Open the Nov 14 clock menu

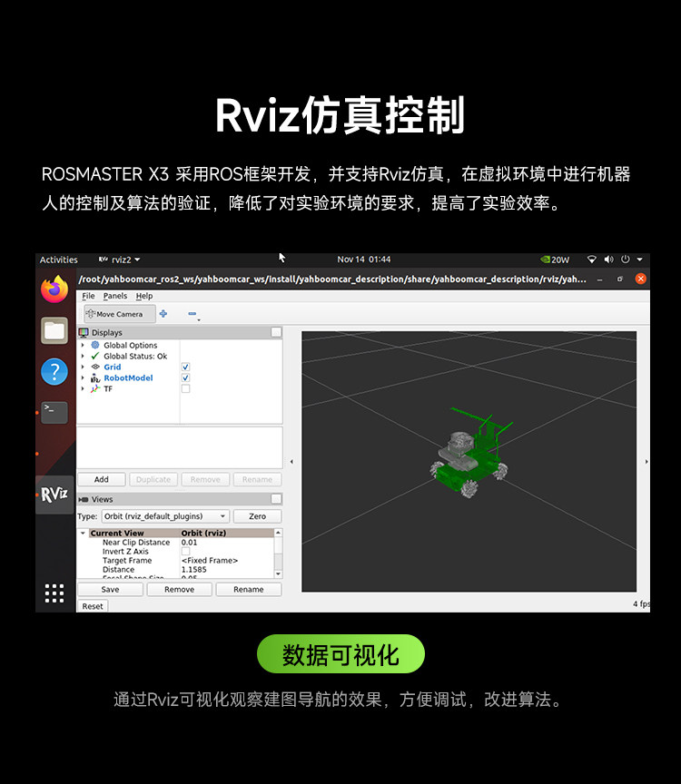click(364, 260)
